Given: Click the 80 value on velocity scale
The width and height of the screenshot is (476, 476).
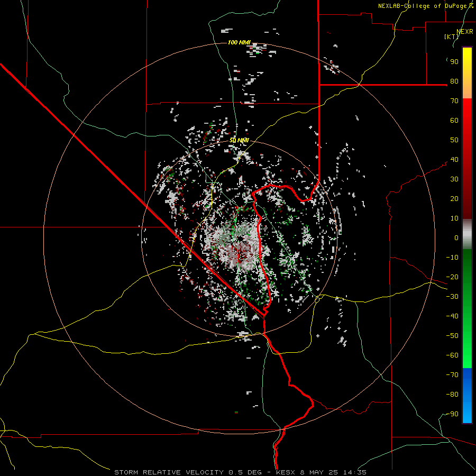Looking at the screenshot, I should tap(454, 81).
